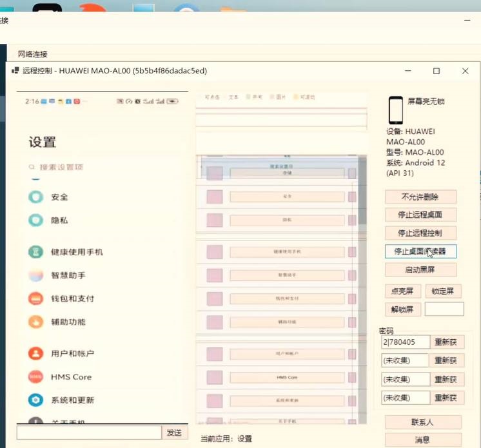The height and width of the screenshot is (448, 481).
Task: Click the HMS Core icon on phone screen
Action: (x=35, y=376)
